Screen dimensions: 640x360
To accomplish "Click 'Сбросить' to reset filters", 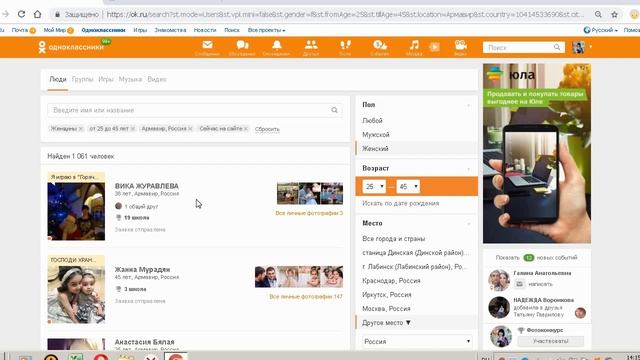I will 267,129.
